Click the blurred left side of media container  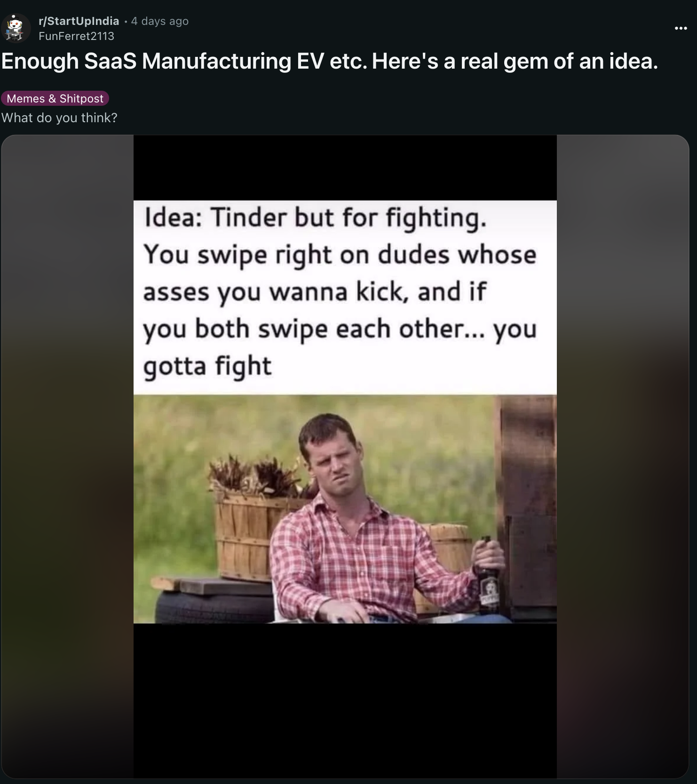pos(67,456)
